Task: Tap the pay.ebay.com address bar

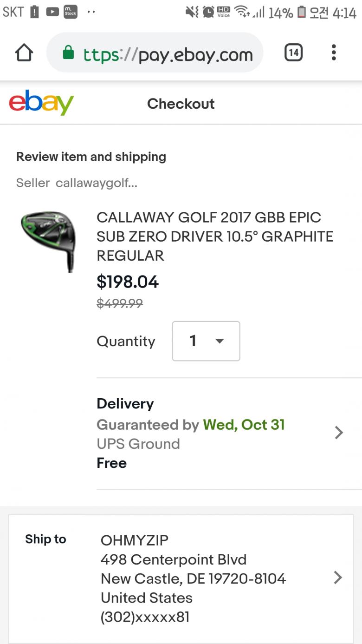Action: point(168,55)
